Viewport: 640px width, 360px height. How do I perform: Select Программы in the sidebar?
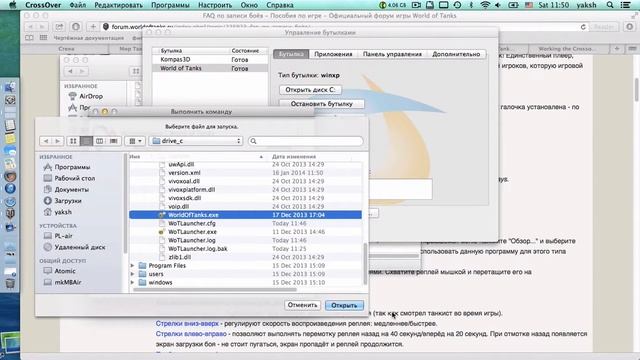click(72, 167)
